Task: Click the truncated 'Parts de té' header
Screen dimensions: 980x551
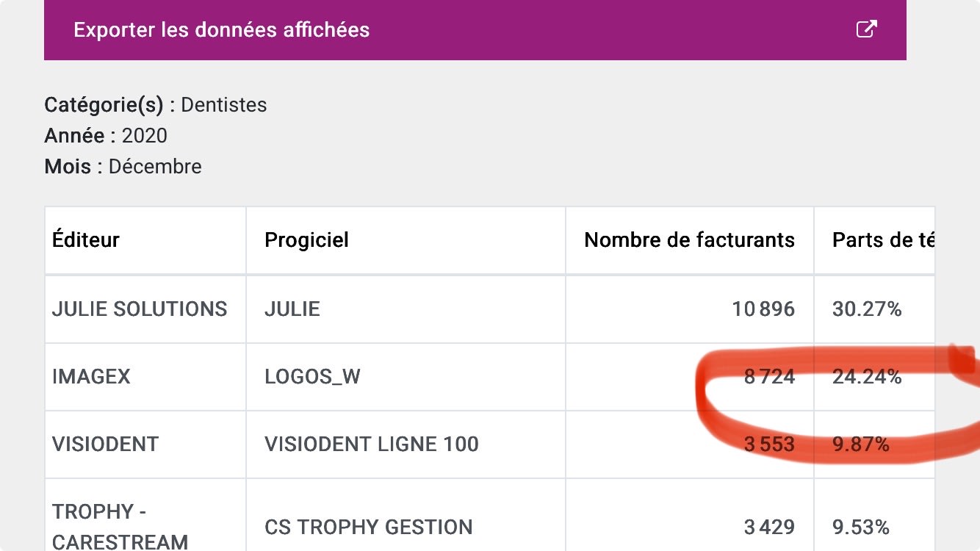Action: (882, 240)
